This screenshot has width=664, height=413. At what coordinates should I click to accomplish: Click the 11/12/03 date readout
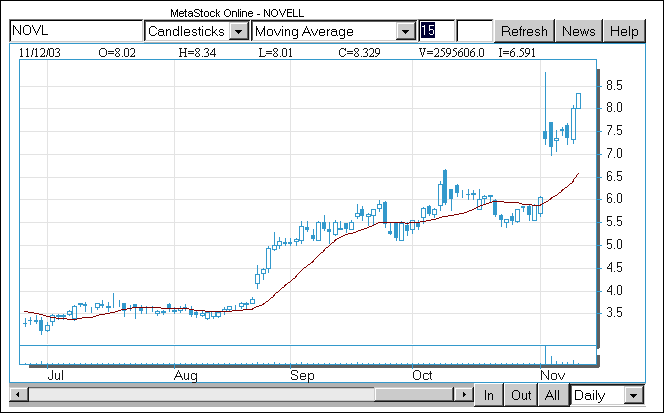point(40,53)
